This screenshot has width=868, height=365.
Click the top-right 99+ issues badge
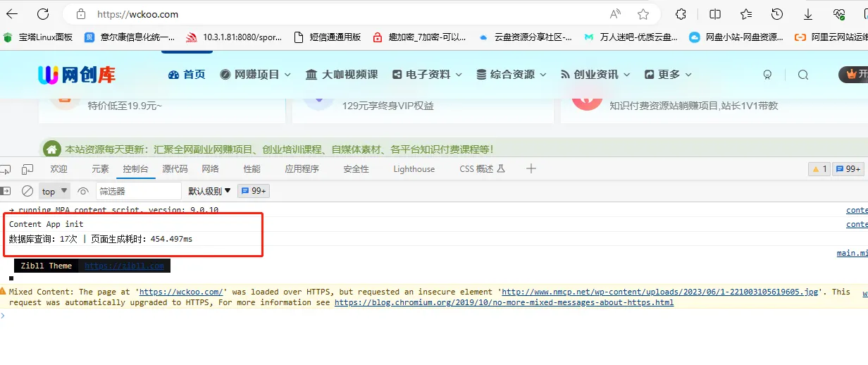(848, 169)
